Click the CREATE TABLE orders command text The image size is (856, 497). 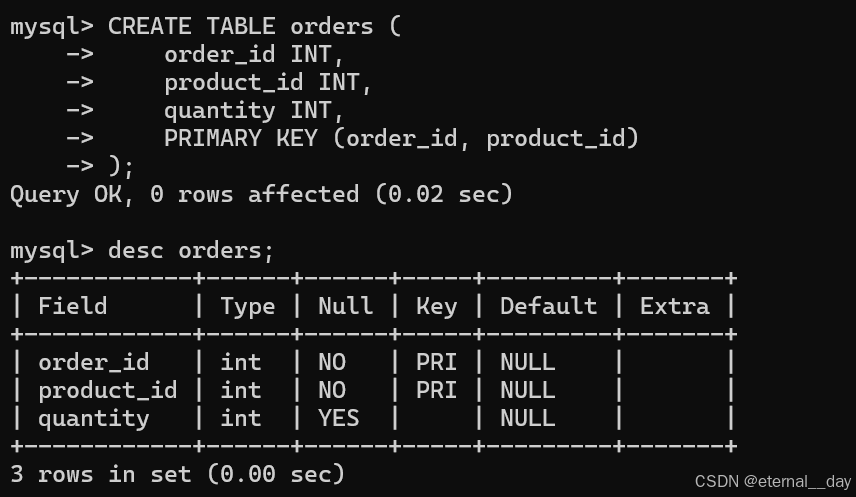tap(254, 26)
